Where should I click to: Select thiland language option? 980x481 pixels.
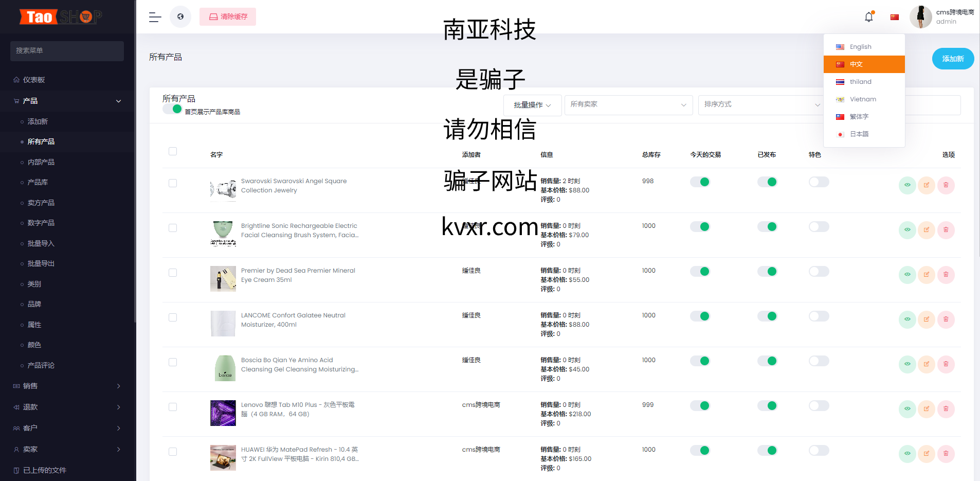(864, 82)
